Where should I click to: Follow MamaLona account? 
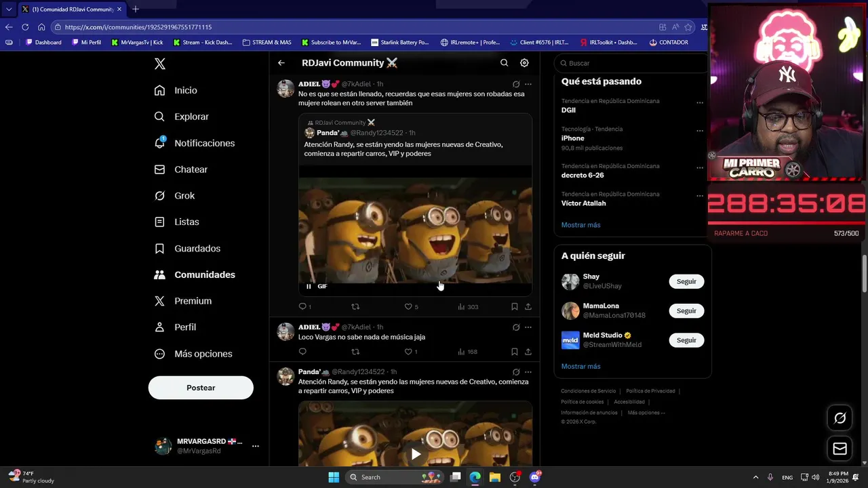[x=686, y=310]
